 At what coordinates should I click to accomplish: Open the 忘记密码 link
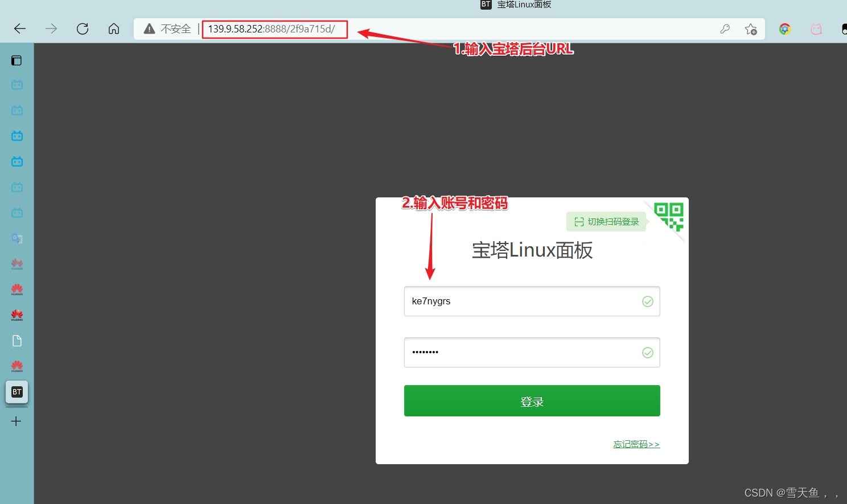[x=636, y=444]
